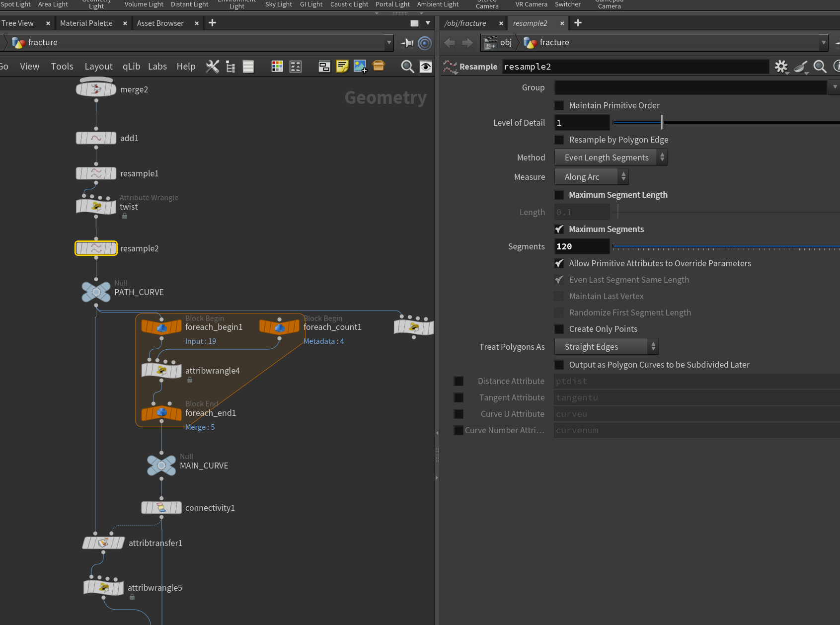
Task: Click the obj path button
Action: (x=498, y=43)
